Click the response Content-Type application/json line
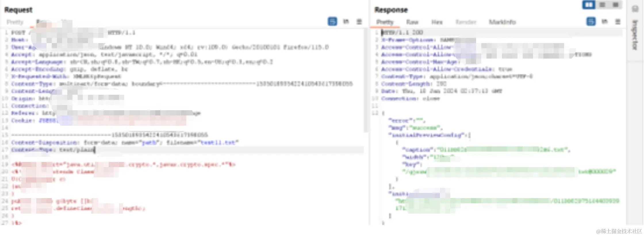The height and width of the screenshot is (236, 644). pos(457,76)
